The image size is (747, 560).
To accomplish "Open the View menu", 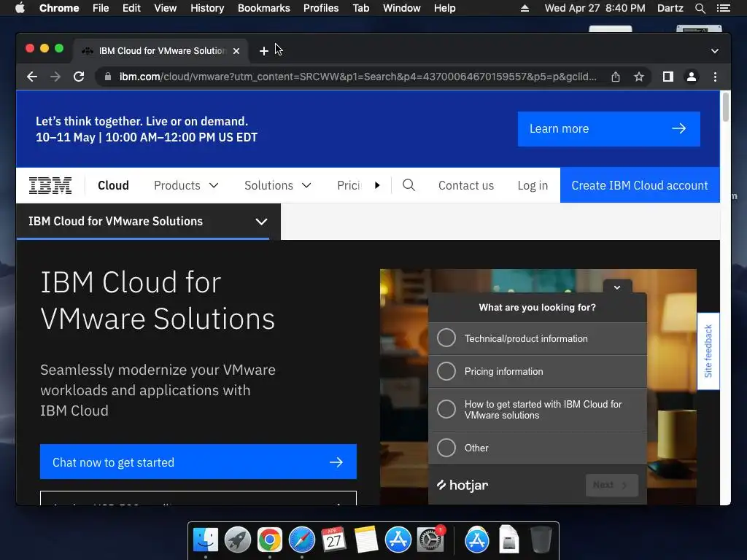I will point(166,8).
